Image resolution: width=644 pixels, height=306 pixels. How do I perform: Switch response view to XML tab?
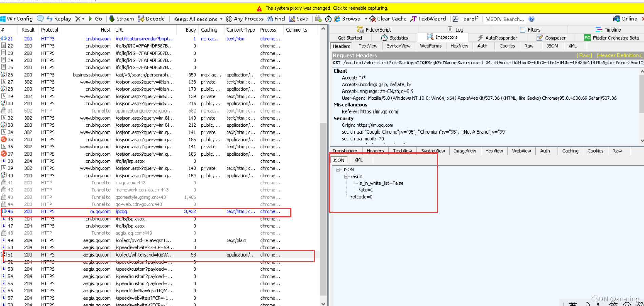358,160
